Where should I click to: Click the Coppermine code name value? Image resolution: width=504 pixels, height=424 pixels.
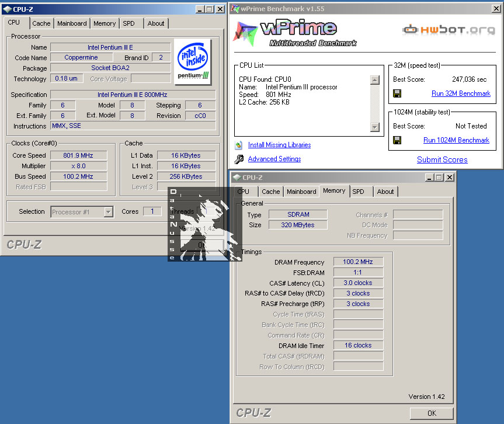click(81, 58)
